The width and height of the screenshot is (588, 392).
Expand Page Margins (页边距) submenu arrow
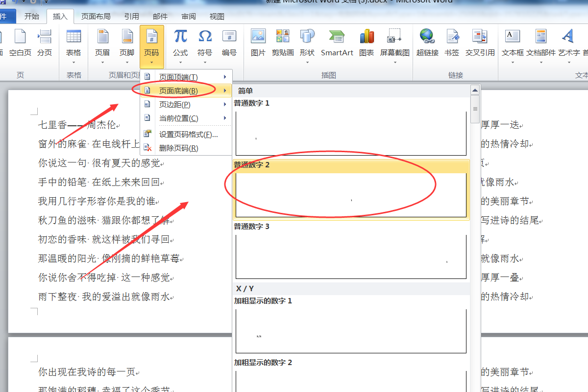tap(225, 104)
